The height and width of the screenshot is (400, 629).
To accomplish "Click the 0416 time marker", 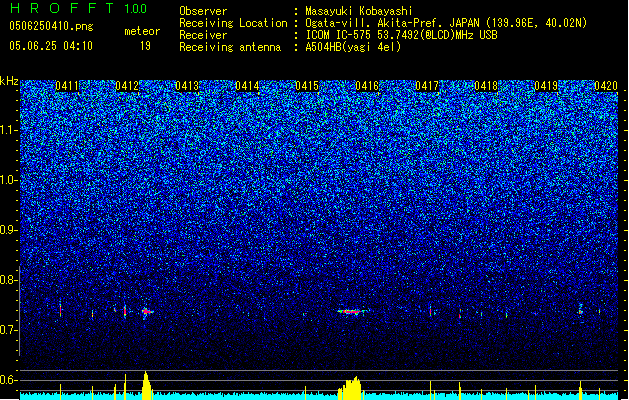I will pyautogui.click(x=367, y=86).
